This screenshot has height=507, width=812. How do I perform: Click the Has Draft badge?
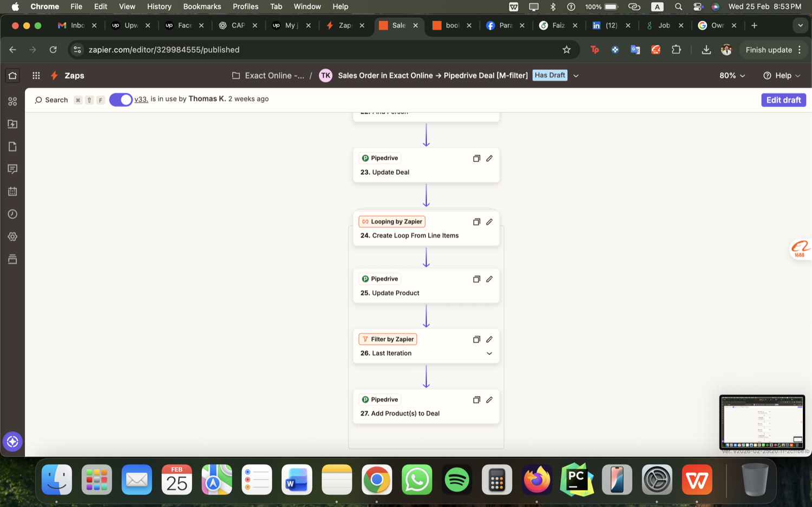(549, 76)
